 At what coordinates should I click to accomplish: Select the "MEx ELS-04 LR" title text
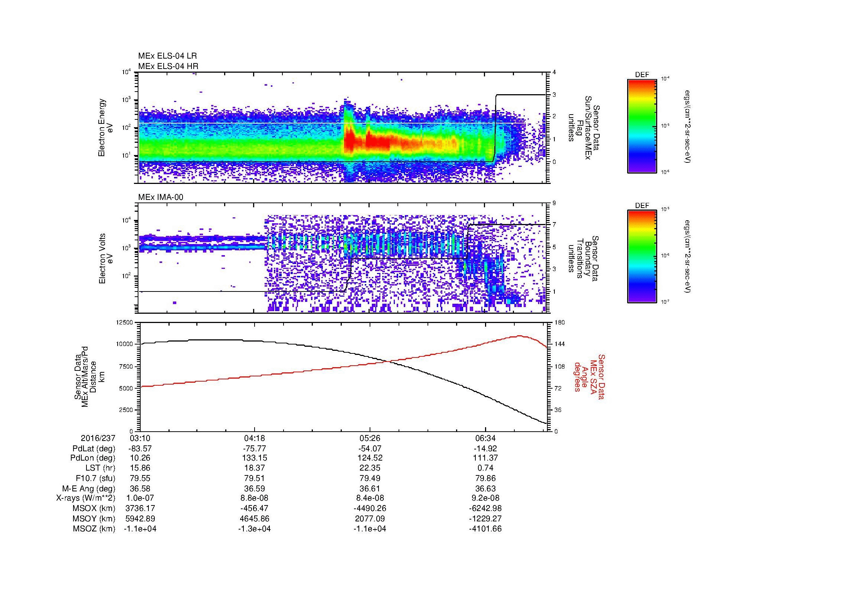[167, 56]
